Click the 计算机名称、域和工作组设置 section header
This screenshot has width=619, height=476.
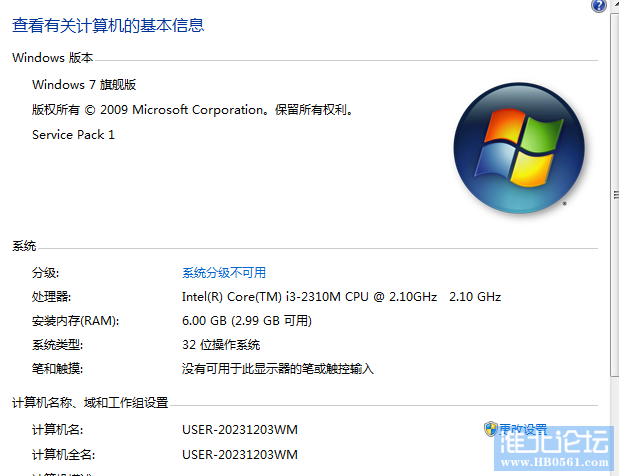click(x=90, y=403)
